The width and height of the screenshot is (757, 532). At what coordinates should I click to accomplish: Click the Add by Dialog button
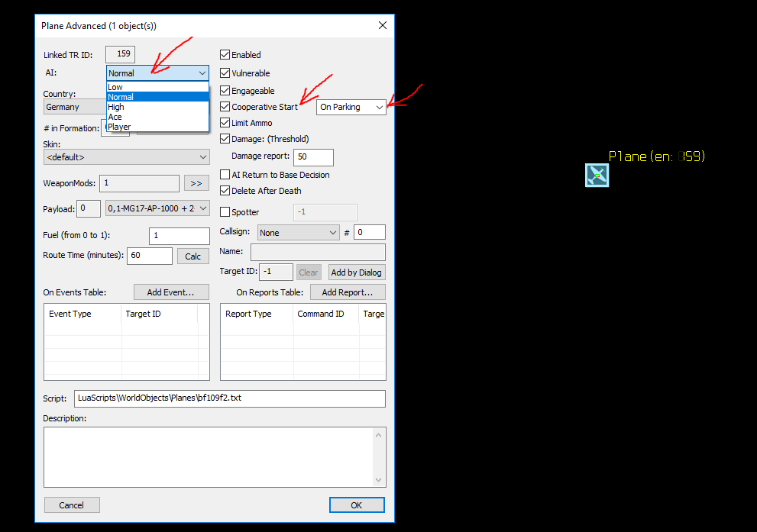tap(357, 272)
